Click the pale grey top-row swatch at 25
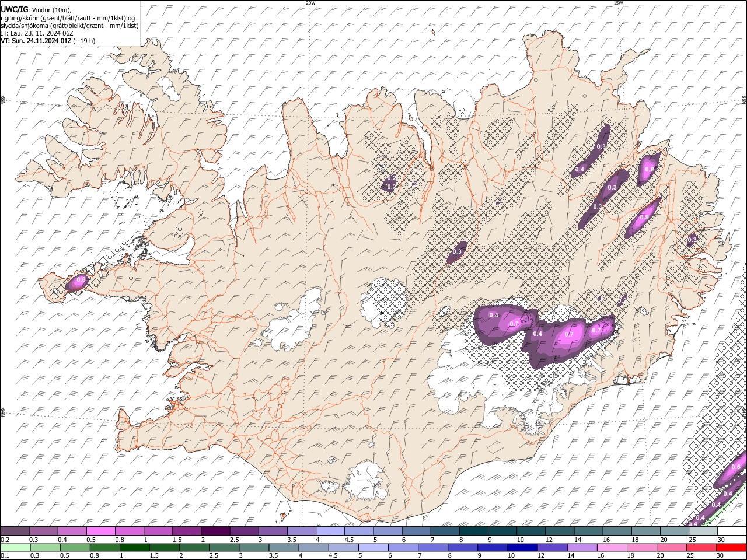Image resolution: width=747 pixels, height=560 pixels. click(x=703, y=531)
